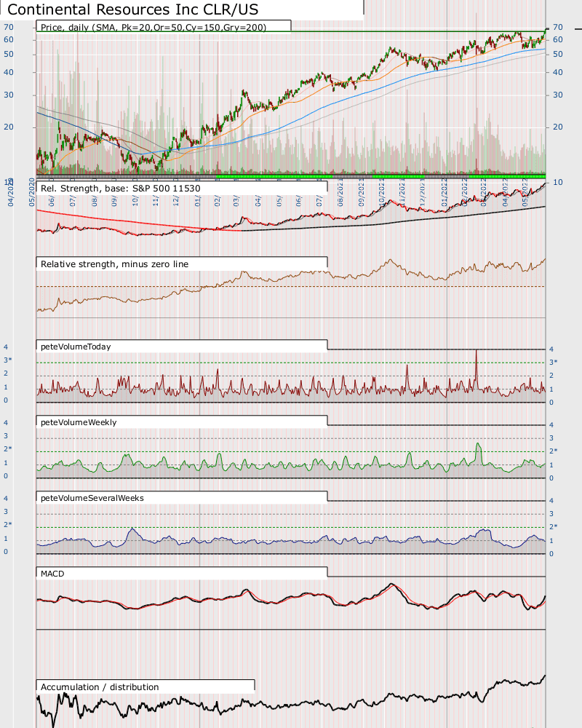Click the 50 price label on left axis
The image size is (582, 728).
(x=9, y=55)
